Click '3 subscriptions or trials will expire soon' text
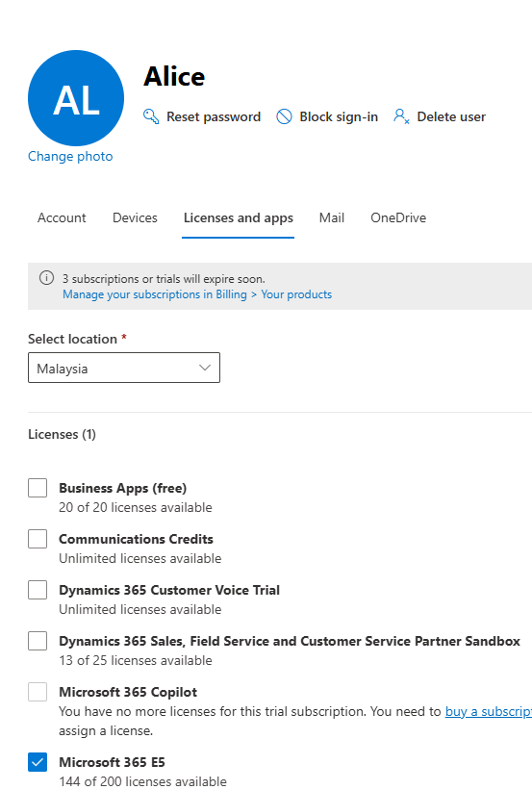The image size is (532, 790). 164,279
